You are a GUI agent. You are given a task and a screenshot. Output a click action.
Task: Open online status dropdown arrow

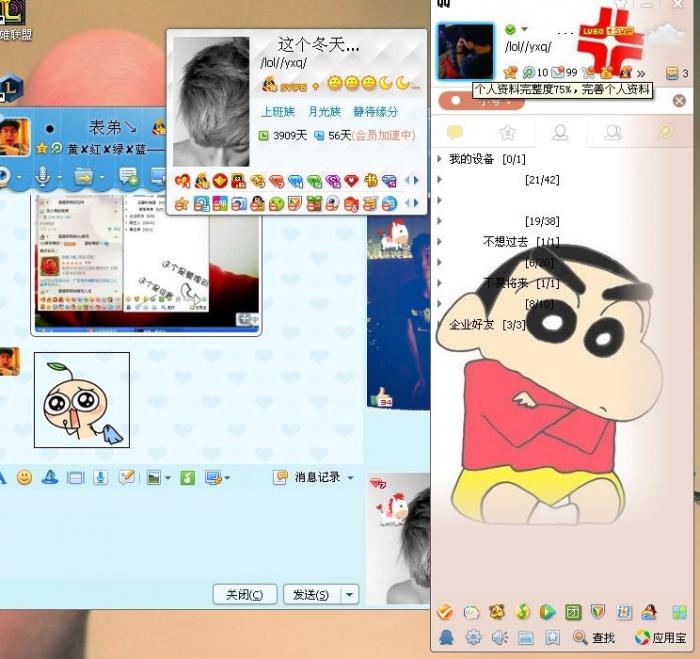525,29
